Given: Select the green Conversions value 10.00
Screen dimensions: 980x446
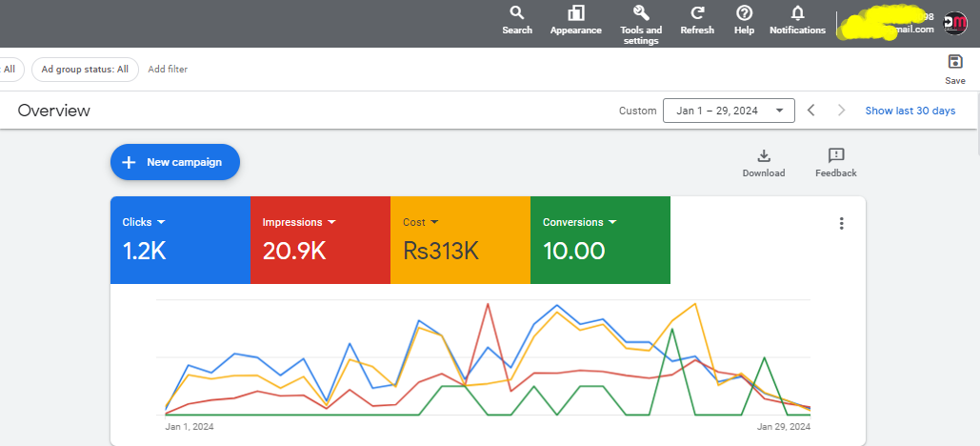Looking at the screenshot, I should (x=573, y=251).
